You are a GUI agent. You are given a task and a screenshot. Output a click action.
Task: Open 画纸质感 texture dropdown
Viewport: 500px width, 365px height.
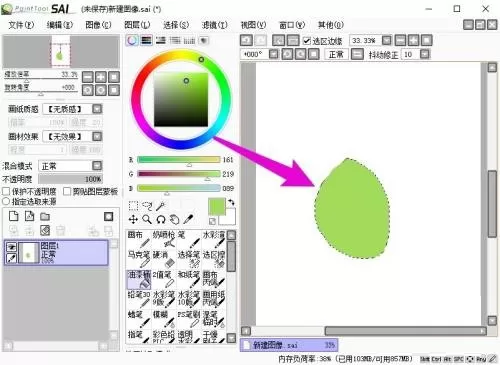tap(97, 109)
